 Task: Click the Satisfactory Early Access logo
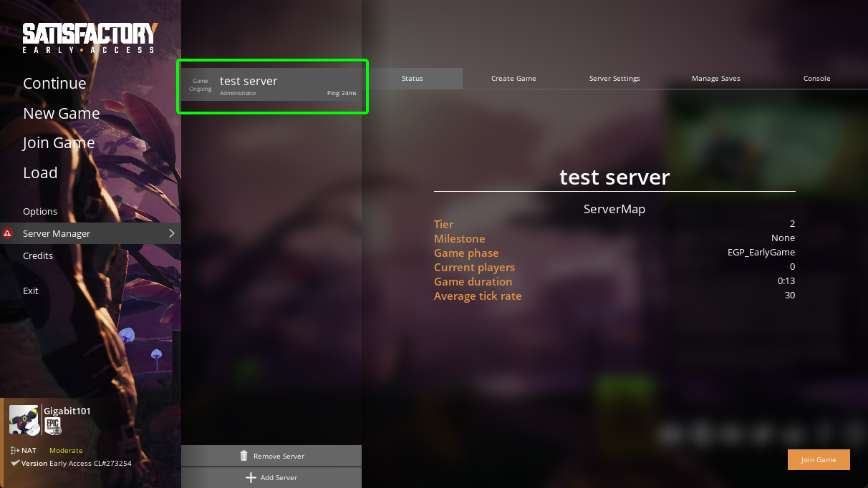click(x=90, y=38)
